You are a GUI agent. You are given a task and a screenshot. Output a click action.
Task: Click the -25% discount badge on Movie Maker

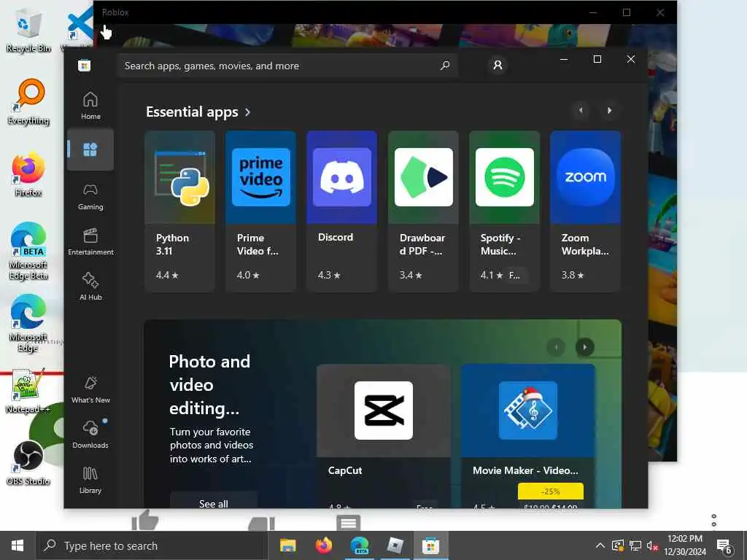coord(550,491)
